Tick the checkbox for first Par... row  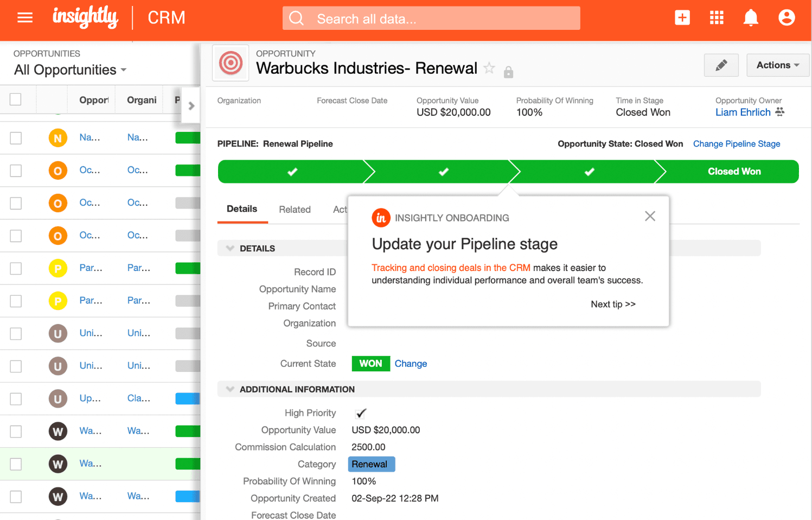[16, 268]
